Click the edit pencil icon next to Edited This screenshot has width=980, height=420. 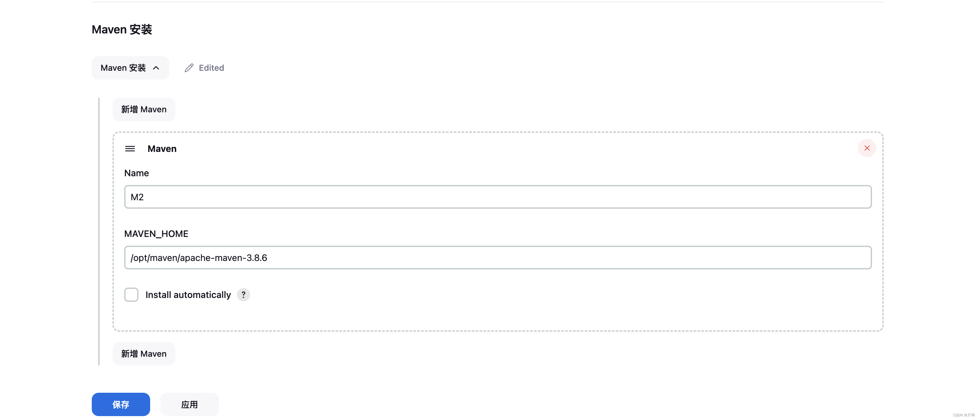coord(189,68)
